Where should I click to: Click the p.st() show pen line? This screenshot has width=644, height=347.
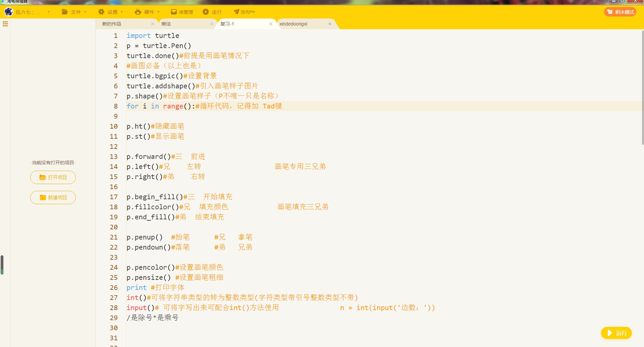pos(155,136)
